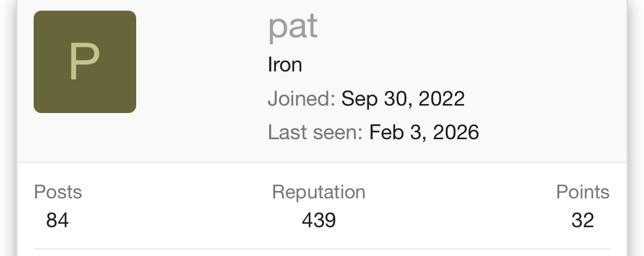644x256 pixels.
Task: Click the Posts stat label
Action: coord(58,192)
